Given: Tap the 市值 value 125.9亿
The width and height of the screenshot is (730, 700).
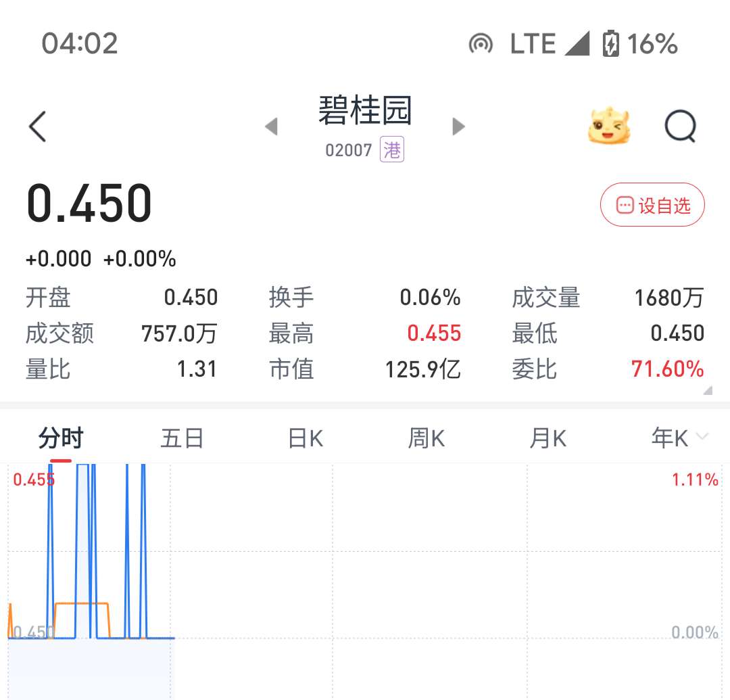Looking at the screenshot, I should [x=423, y=370].
